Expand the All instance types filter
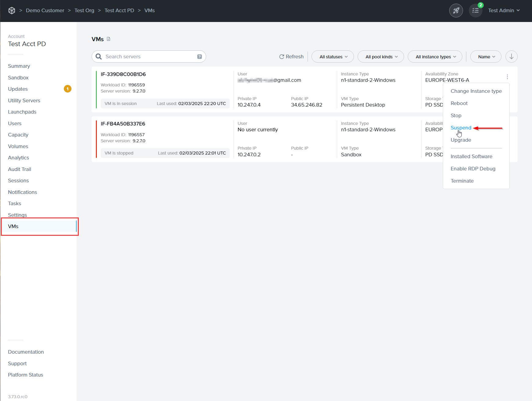Screen dimensions: 532x401 pyautogui.click(x=435, y=57)
